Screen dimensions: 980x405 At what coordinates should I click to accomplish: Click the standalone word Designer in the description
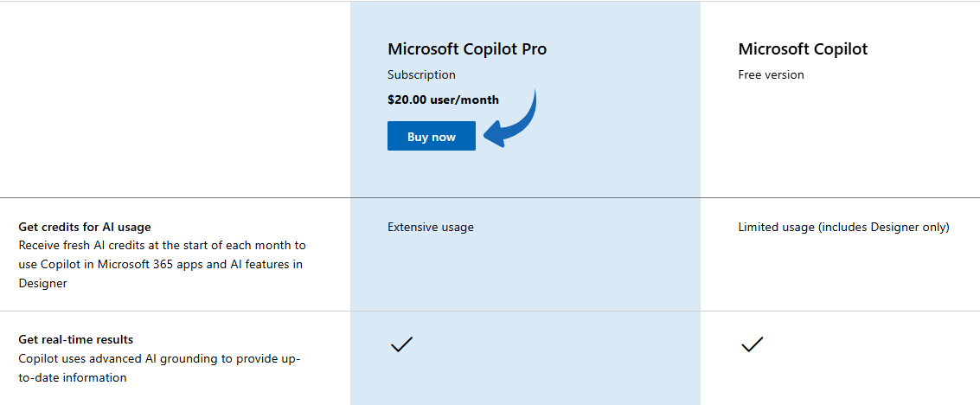pyautogui.click(x=42, y=283)
